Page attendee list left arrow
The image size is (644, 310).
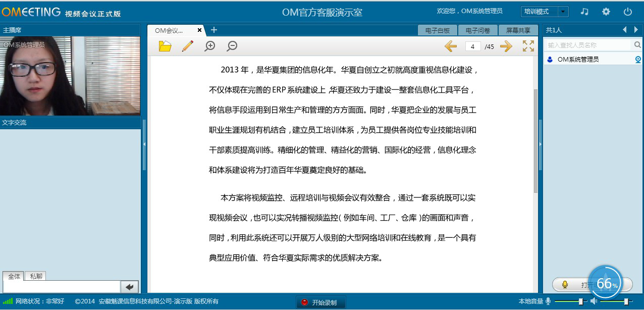[625, 30]
